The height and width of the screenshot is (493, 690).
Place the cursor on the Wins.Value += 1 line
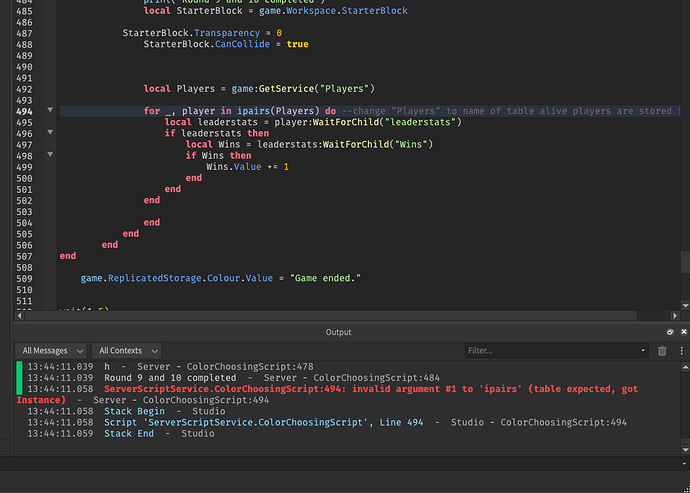point(247,167)
